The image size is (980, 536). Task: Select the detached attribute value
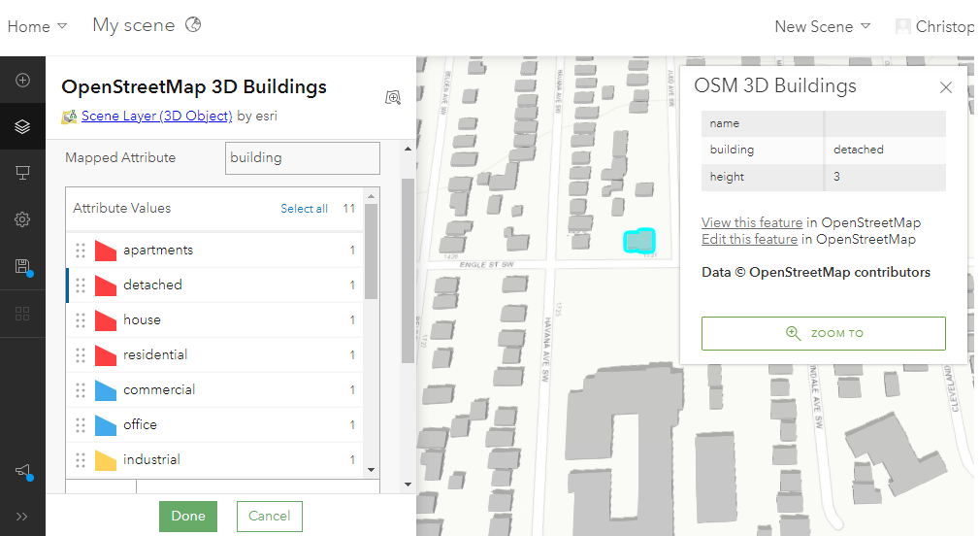(214, 285)
